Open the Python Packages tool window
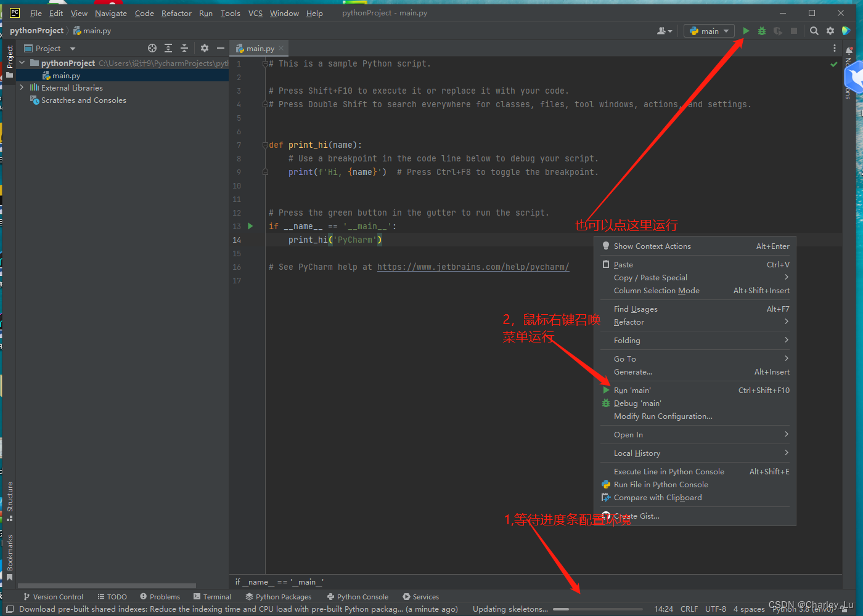 (x=279, y=596)
